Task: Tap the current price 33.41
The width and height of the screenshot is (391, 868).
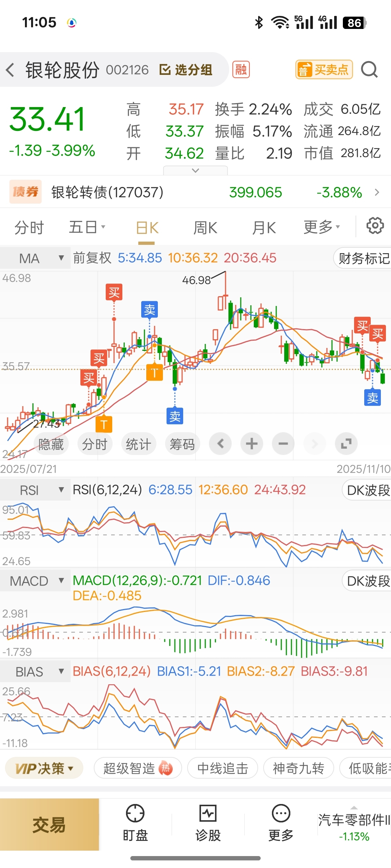Action: point(47,119)
